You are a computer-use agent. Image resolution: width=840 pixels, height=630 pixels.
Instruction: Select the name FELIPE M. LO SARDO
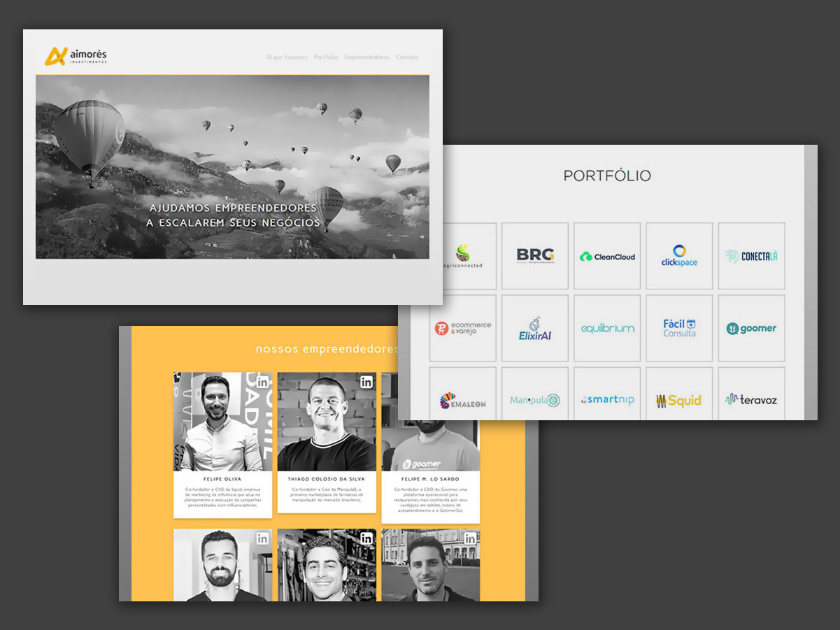430,479
